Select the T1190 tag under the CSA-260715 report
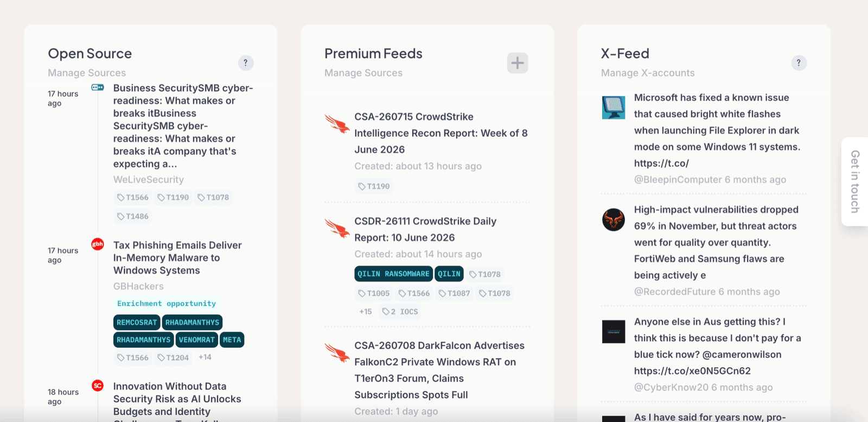The image size is (868, 422). tap(374, 186)
